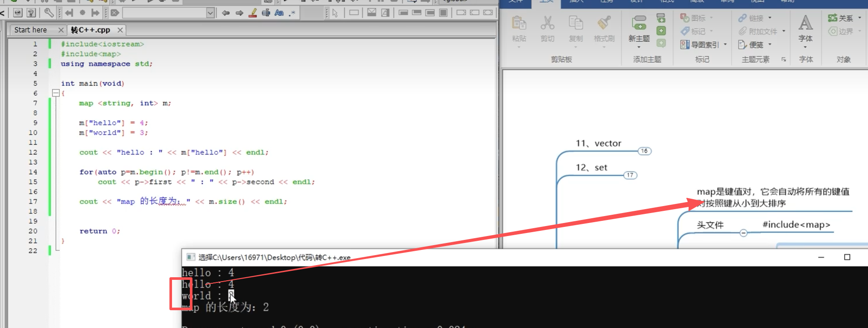Image resolution: width=868 pixels, height=328 pixels.
Task: Toggle match case Aa search option
Action: 279,13
